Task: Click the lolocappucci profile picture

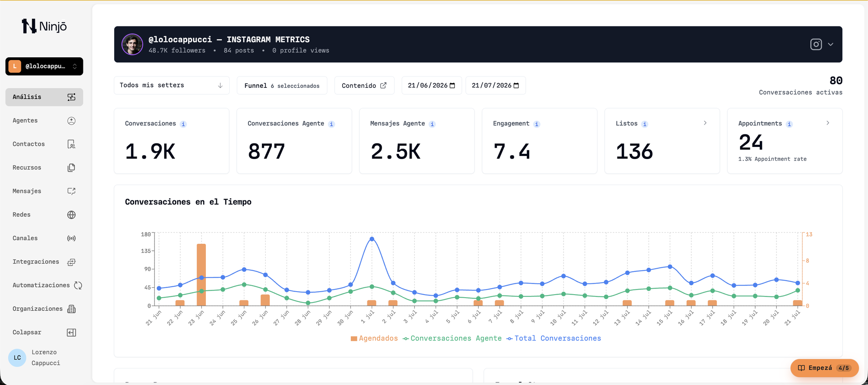Action: [x=132, y=44]
